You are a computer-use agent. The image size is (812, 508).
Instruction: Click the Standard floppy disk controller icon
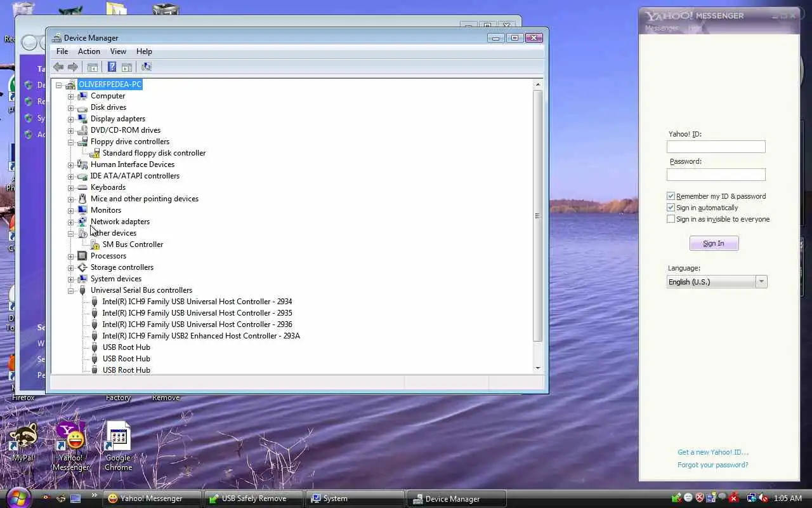click(95, 153)
